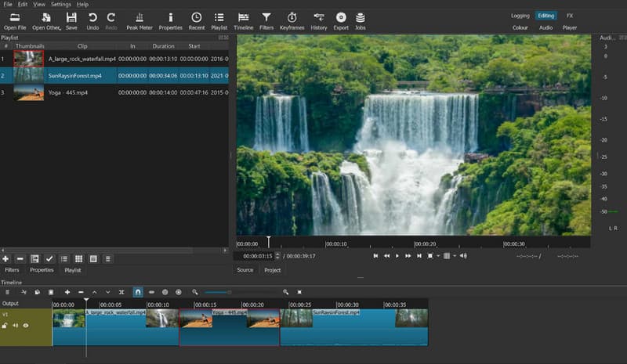Undo the last action
The width and height of the screenshot is (627, 364).
[92, 21]
